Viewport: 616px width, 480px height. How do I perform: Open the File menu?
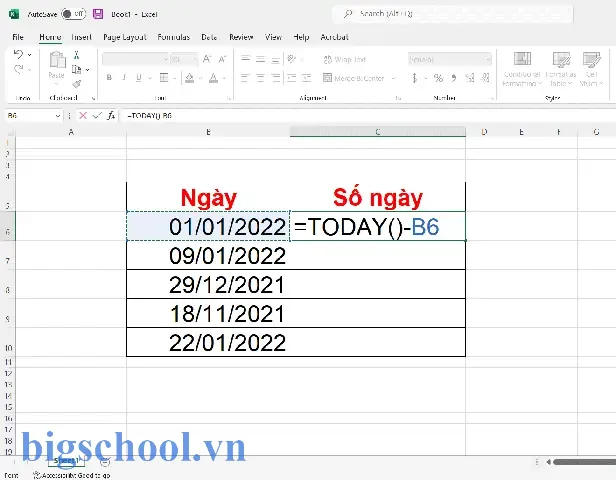coord(18,37)
